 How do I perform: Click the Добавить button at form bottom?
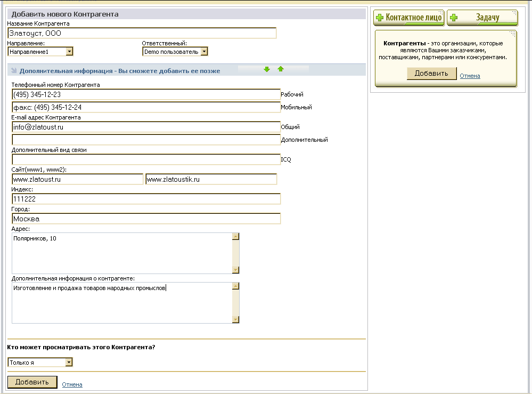pos(32,382)
